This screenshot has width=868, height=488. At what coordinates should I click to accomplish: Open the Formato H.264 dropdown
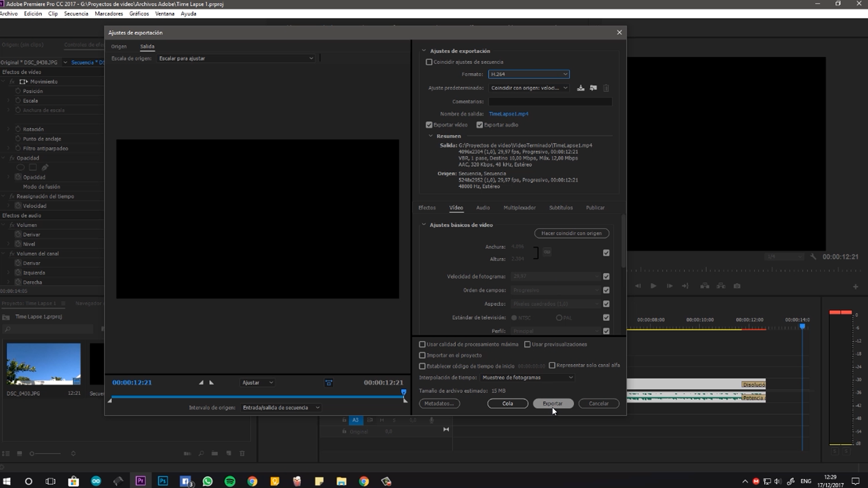(529, 74)
